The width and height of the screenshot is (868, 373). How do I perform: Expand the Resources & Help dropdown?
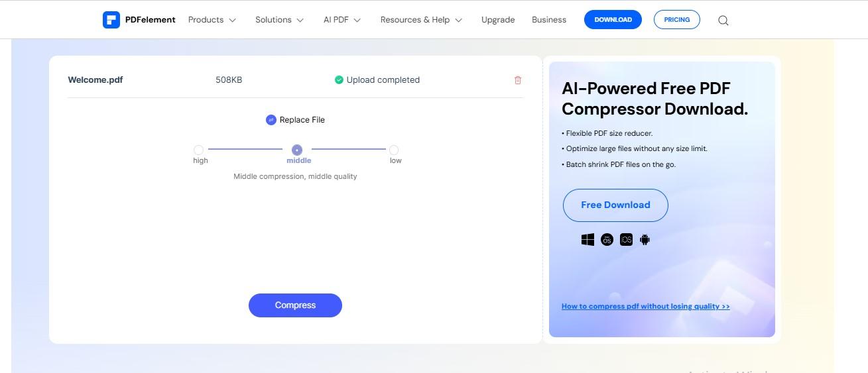tap(421, 20)
